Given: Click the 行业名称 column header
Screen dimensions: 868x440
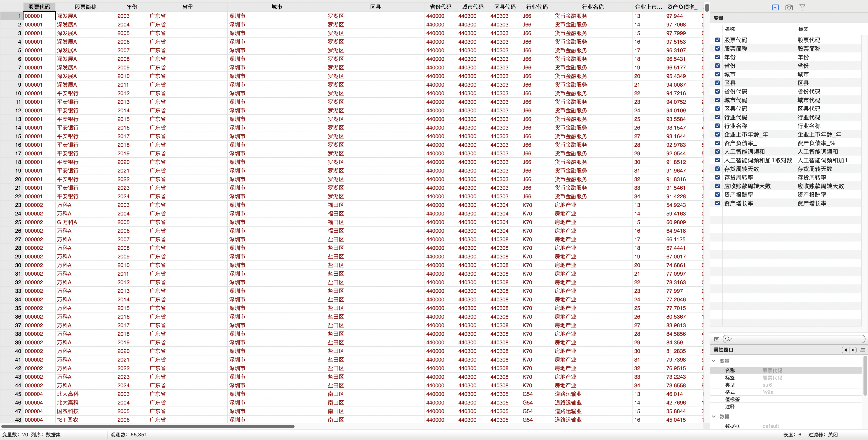Looking at the screenshot, I should coord(592,7).
